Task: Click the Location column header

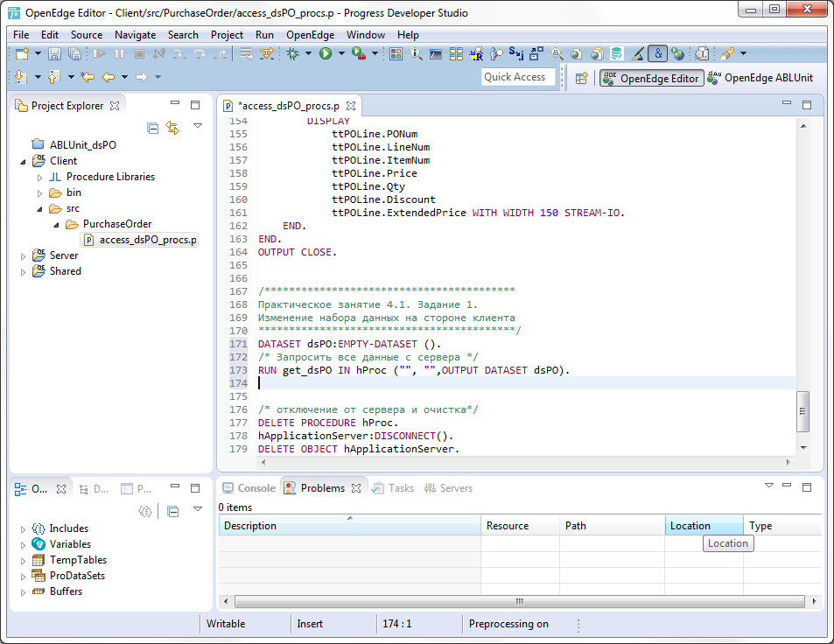Action: click(x=704, y=526)
